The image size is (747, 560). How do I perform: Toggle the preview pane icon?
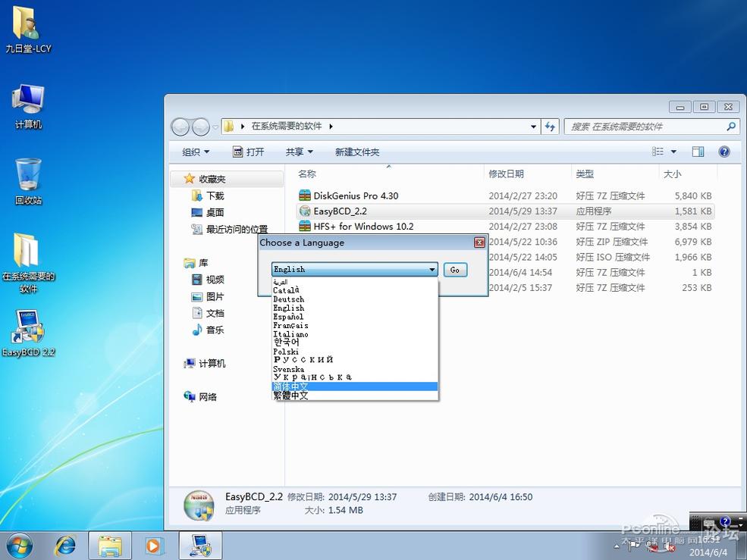pos(698,152)
